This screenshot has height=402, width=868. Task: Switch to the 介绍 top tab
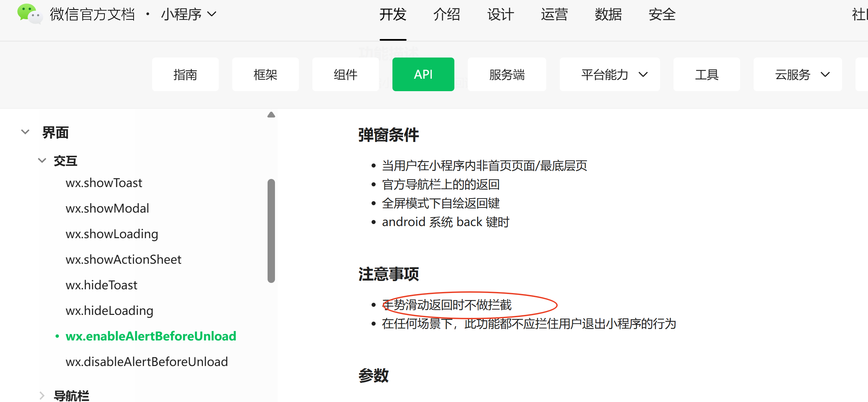pyautogui.click(x=447, y=14)
